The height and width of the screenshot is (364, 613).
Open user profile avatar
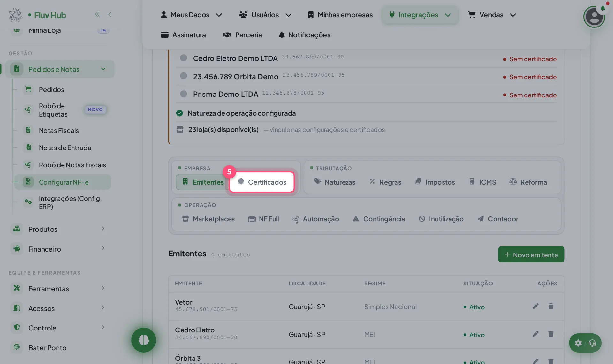click(x=594, y=17)
